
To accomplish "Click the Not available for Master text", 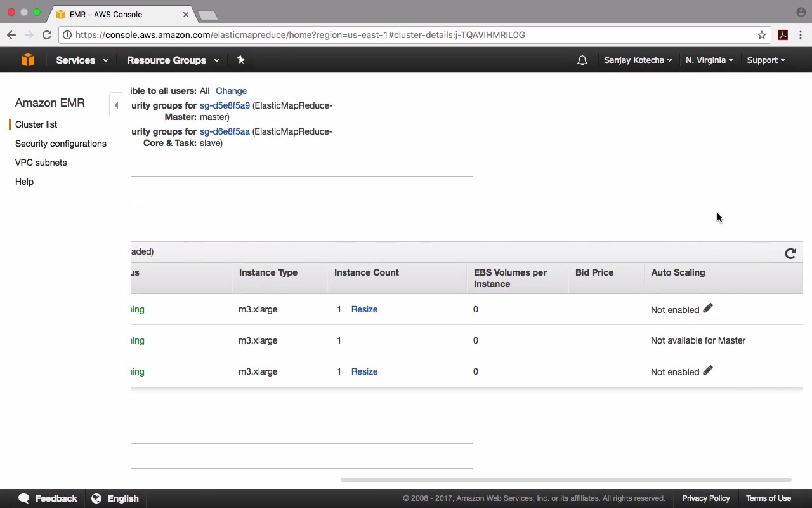I will click(x=698, y=340).
